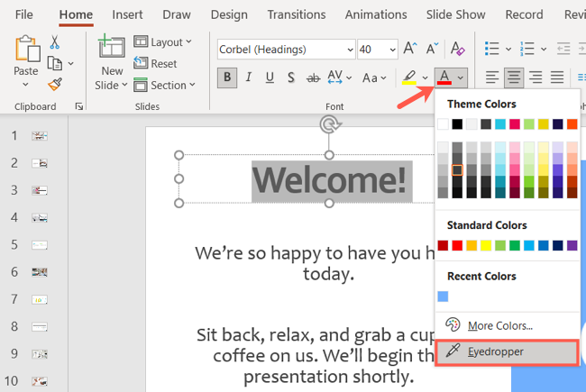Pick standard red color swatch
The height and width of the screenshot is (392, 586).
coord(457,245)
